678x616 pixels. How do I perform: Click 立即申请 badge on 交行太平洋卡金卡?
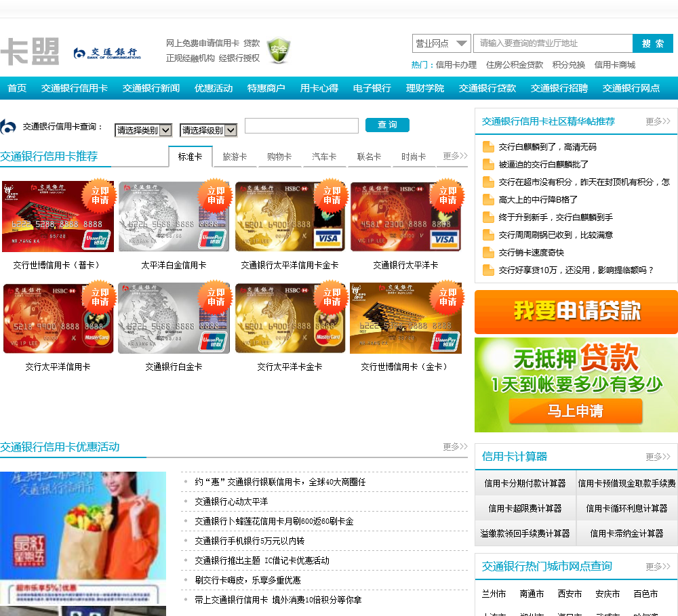332,297
